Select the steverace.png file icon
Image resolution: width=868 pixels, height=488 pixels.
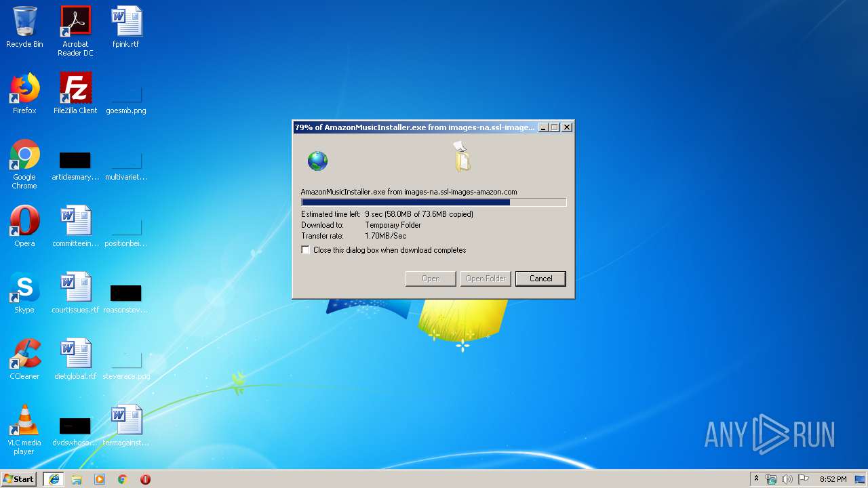coord(126,365)
